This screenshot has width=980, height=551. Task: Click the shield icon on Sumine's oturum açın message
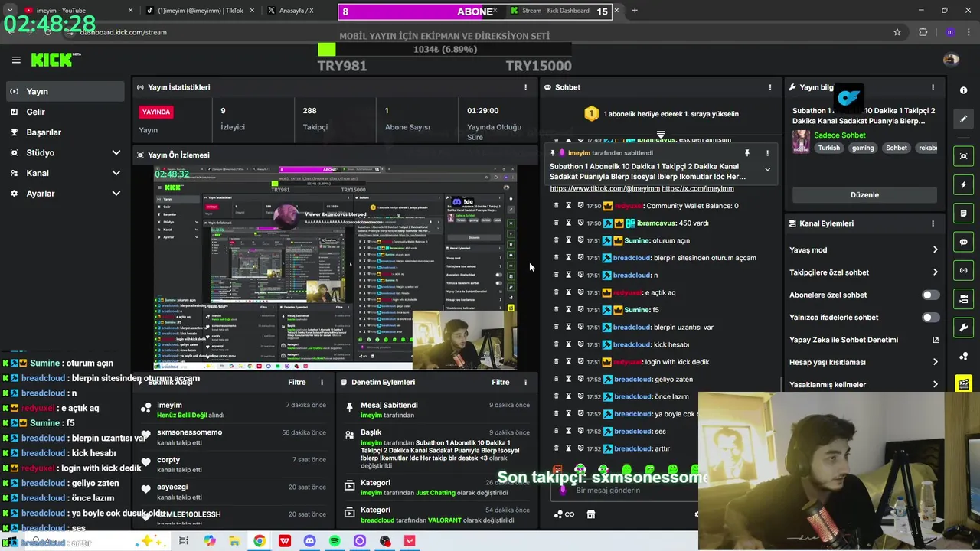click(x=580, y=240)
